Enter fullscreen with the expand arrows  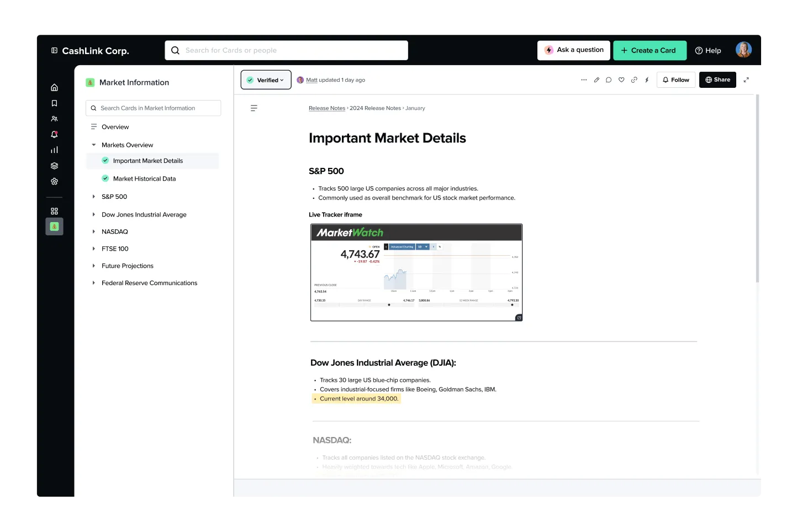746,80
